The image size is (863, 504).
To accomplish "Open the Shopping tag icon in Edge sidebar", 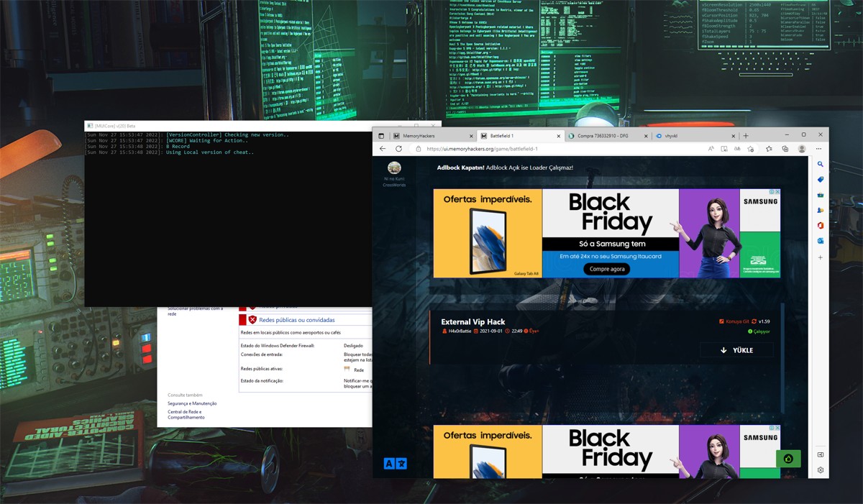I will tap(821, 179).
